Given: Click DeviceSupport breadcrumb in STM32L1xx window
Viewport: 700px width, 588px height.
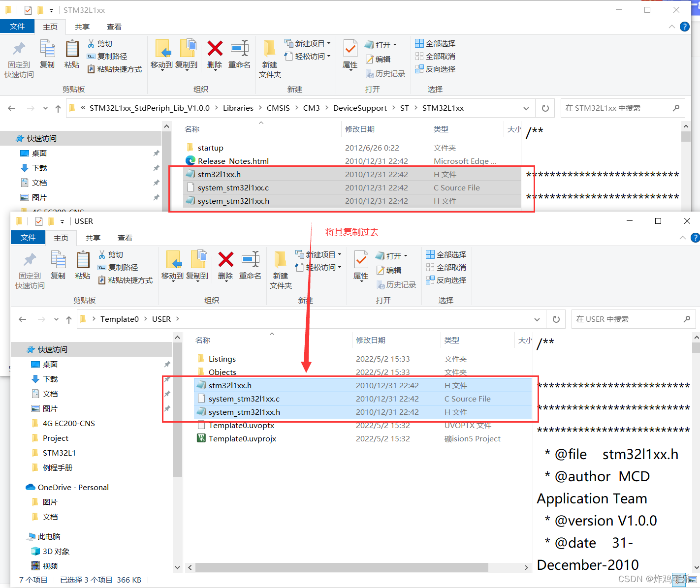Looking at the screenshot, I should (x=360, y=108).
